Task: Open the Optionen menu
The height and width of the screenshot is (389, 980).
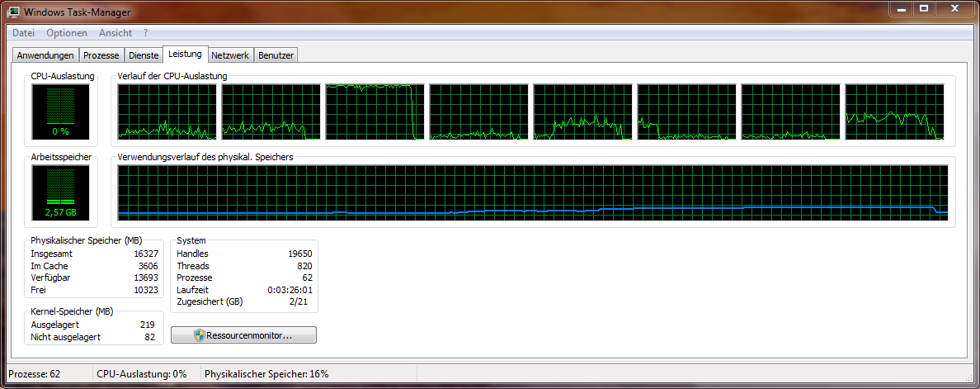Action: click(67, 33)
